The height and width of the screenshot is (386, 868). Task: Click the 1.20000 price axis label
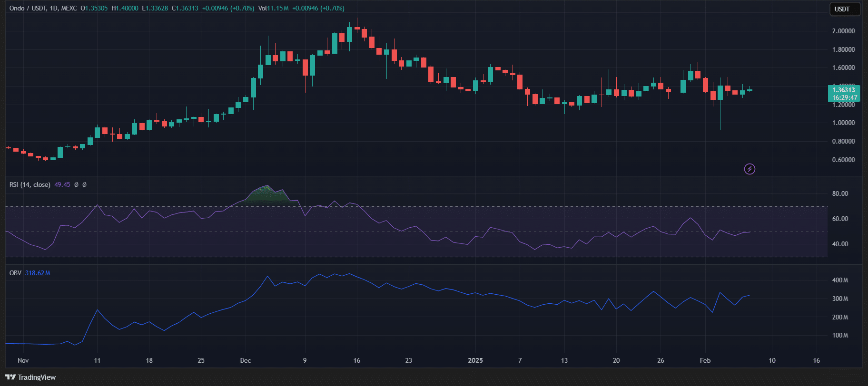tap(843, 105)
